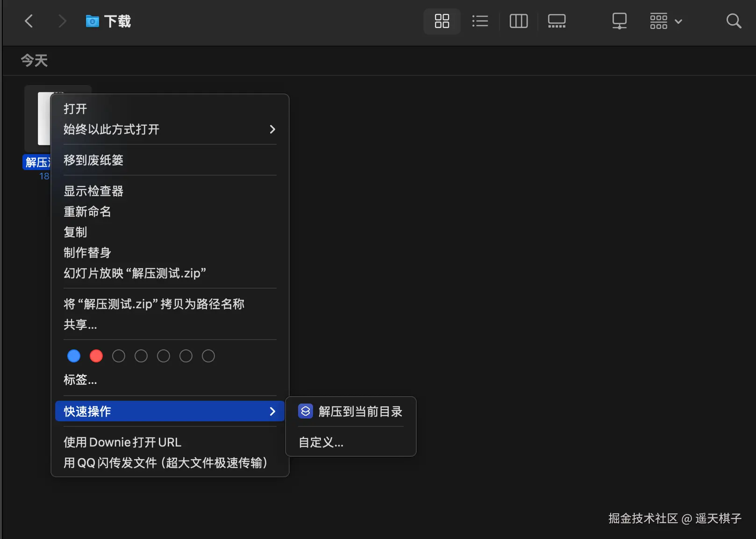The width and height of the screenshot is (756, 539).
Task: Select 用 QQ 闪传发文件 option
Action: 170,463
